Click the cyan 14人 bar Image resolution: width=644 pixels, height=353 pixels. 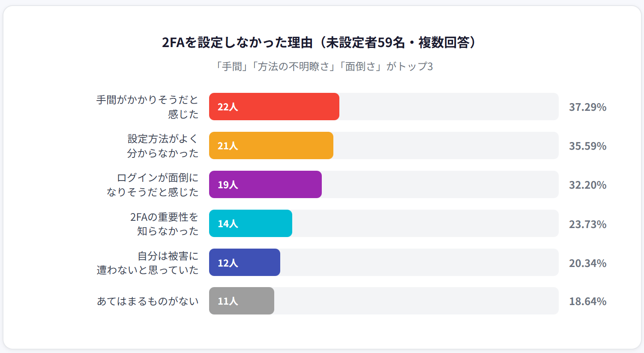(251, 223)
